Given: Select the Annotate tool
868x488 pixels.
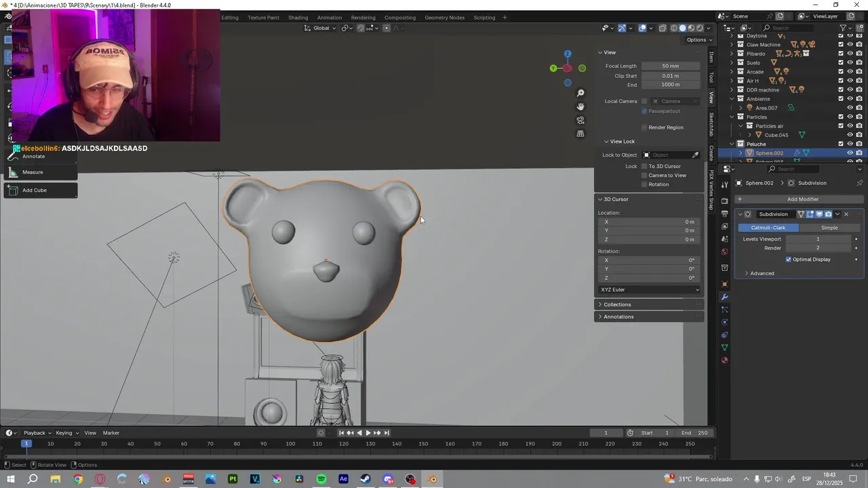Looking at the screenshot, I should (x=41, y=157).
